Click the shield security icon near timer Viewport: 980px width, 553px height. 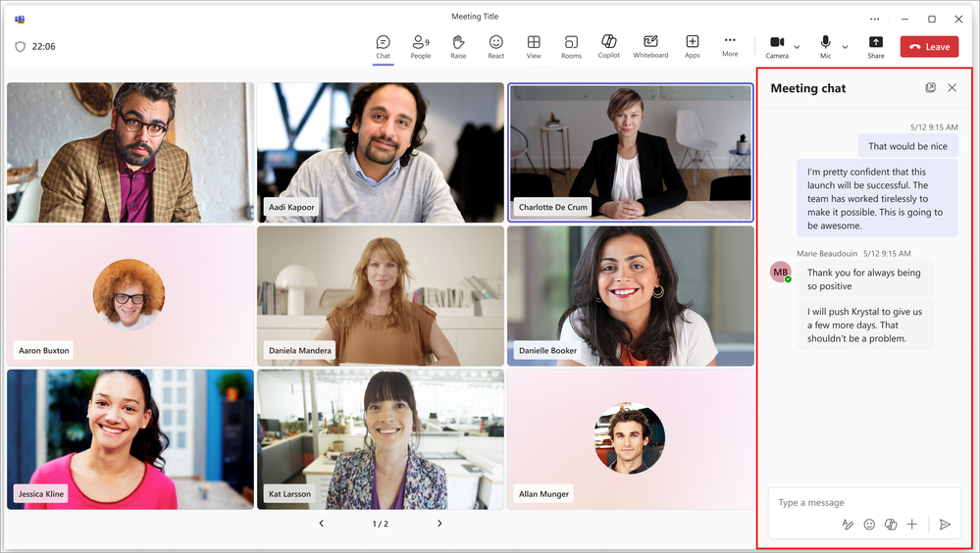coord(20,46)
